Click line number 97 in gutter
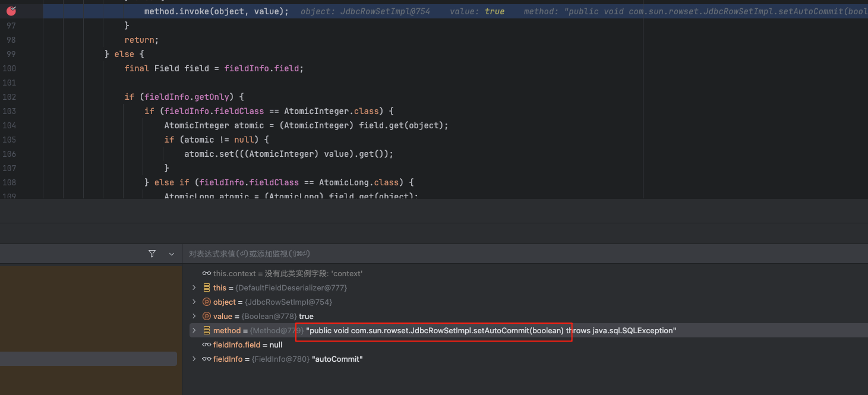 [11, 26]
